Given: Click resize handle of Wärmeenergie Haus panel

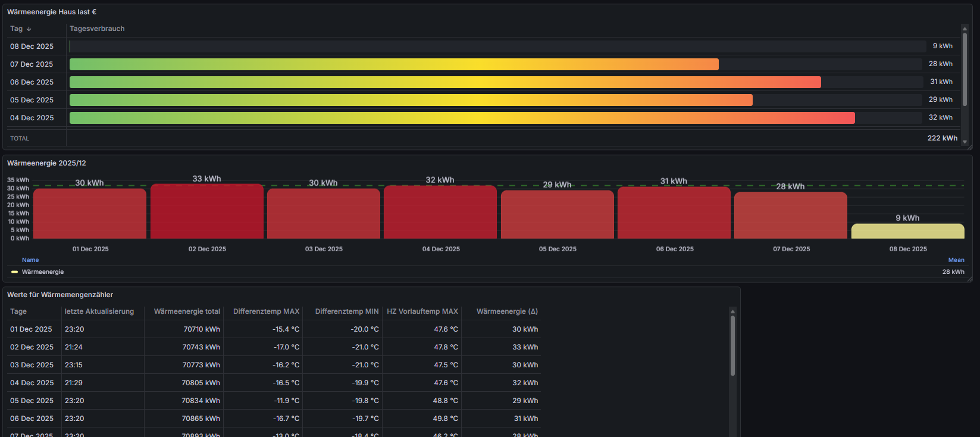Looking at the screenshot, I should 970,147.
